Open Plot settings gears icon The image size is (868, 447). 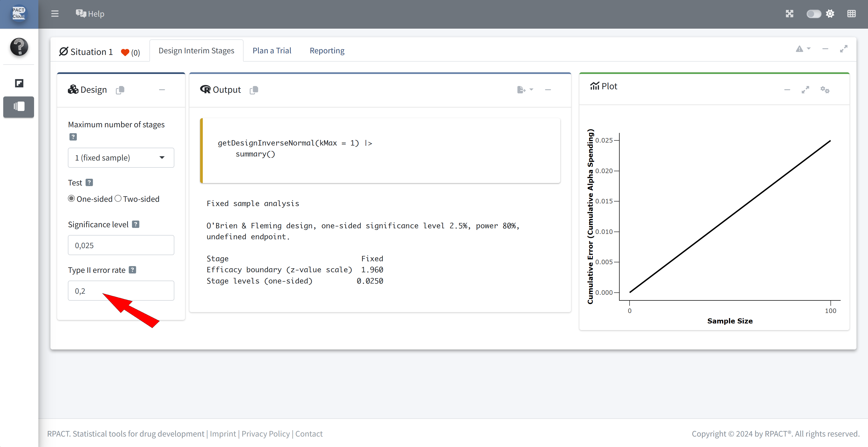pyautogui.click(x=825, y=90)
